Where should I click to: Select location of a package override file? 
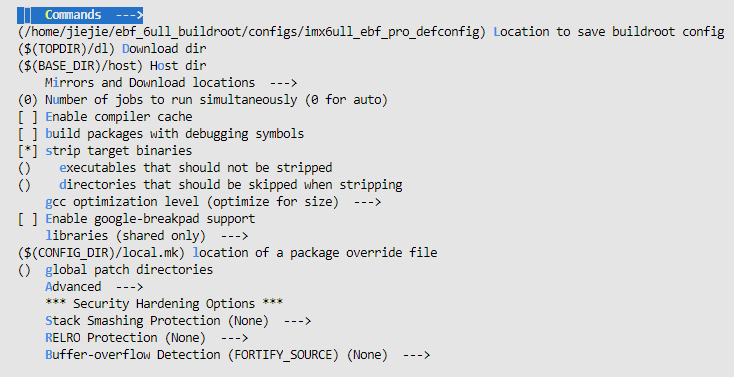[228, 253]
